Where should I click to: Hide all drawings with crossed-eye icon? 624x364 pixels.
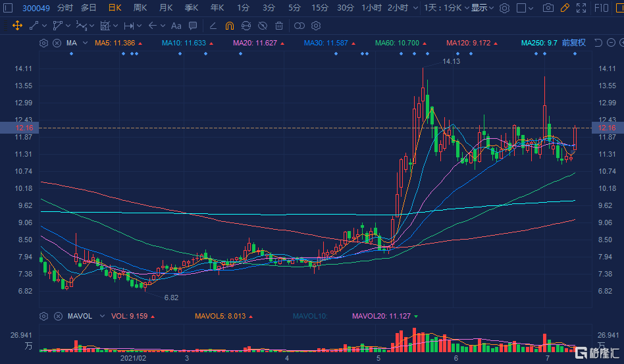262,26
